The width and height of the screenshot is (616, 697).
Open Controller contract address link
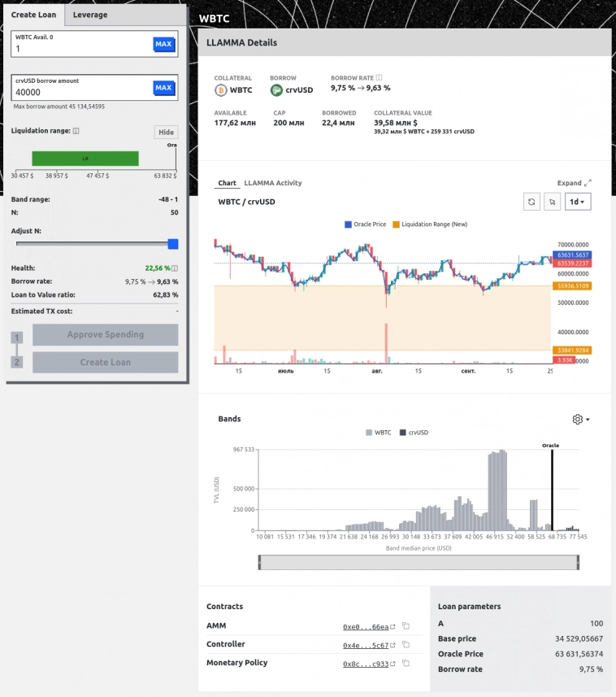(x=369, y=645)
